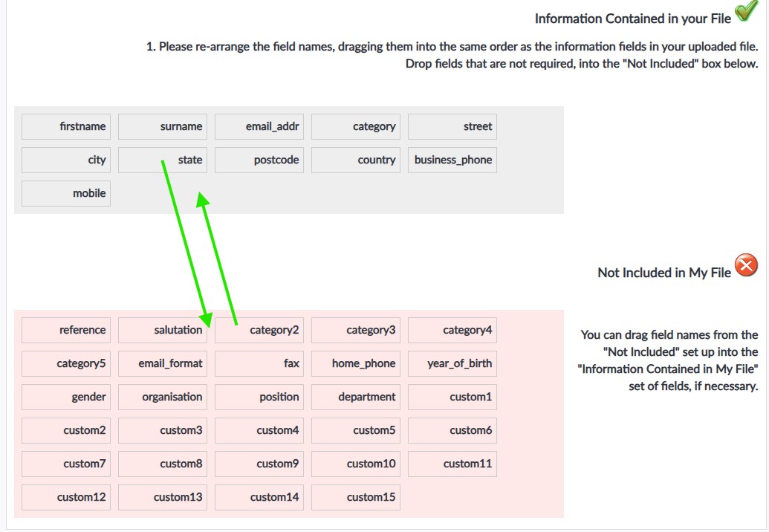The width and height of the screenshot is (769, 532).
Task: Click the custom3 field box
Action: [x=163, y=430]
